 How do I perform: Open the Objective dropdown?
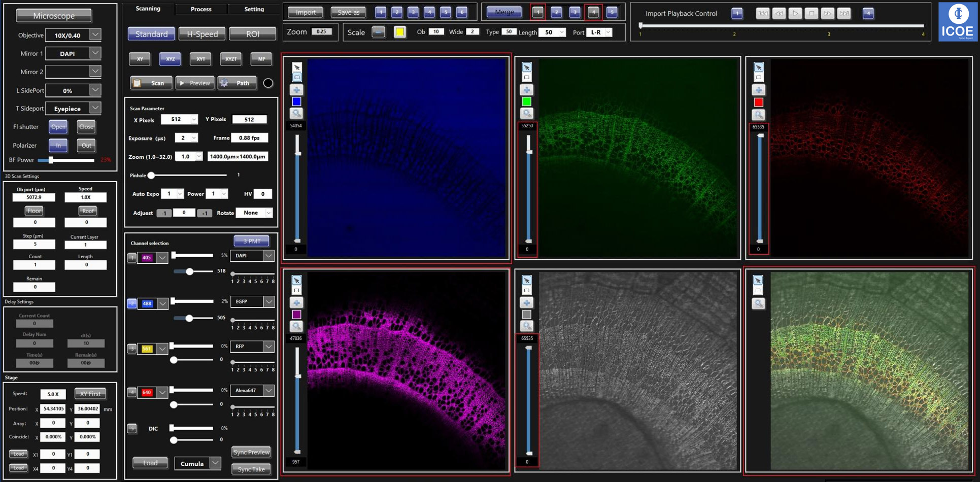(95, 35)
